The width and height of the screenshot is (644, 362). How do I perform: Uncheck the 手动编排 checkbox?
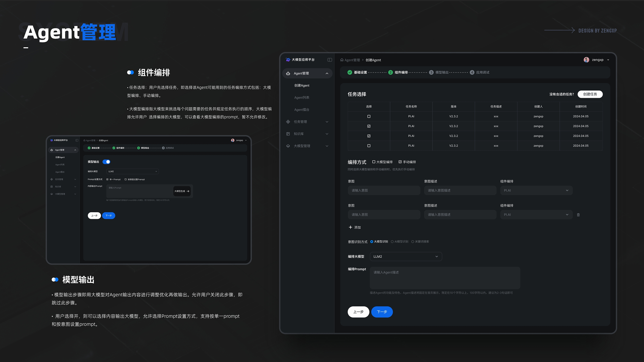click(400, 162)
